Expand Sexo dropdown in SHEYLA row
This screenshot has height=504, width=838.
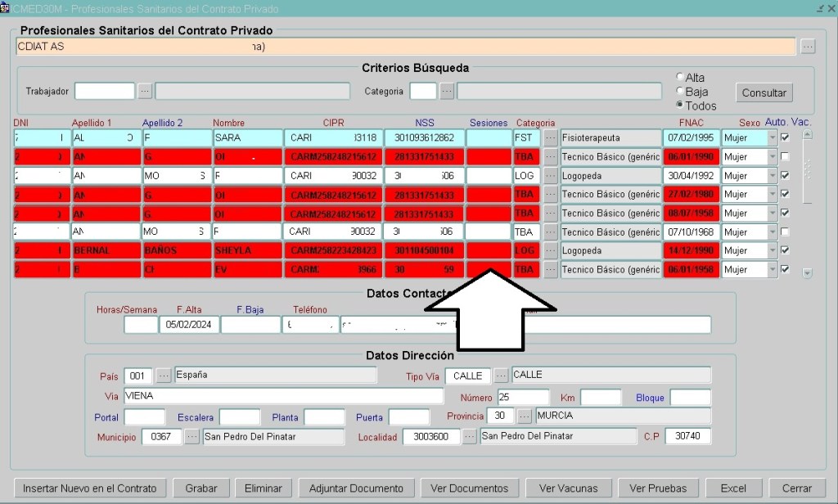click(x=773, y=251)
